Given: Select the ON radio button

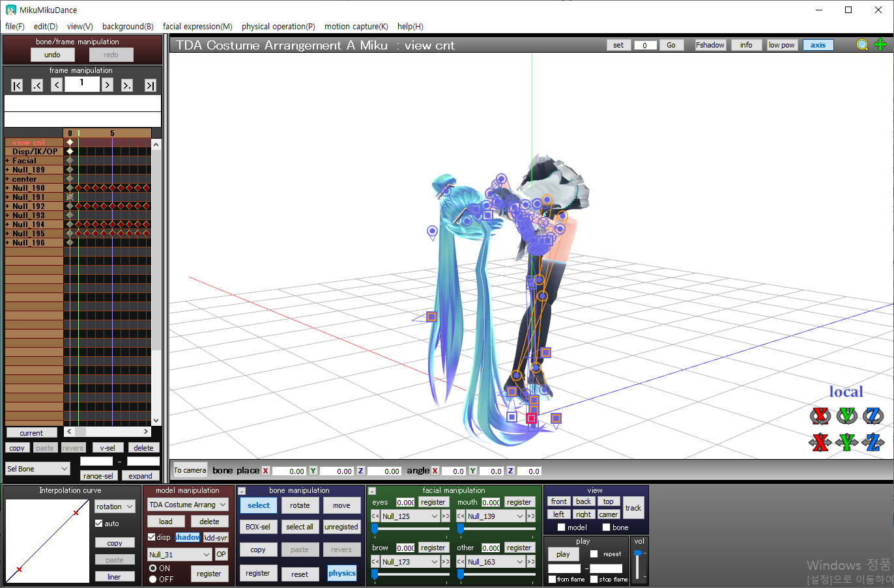Looking at the screenshot, I should (x=152, y=568).
